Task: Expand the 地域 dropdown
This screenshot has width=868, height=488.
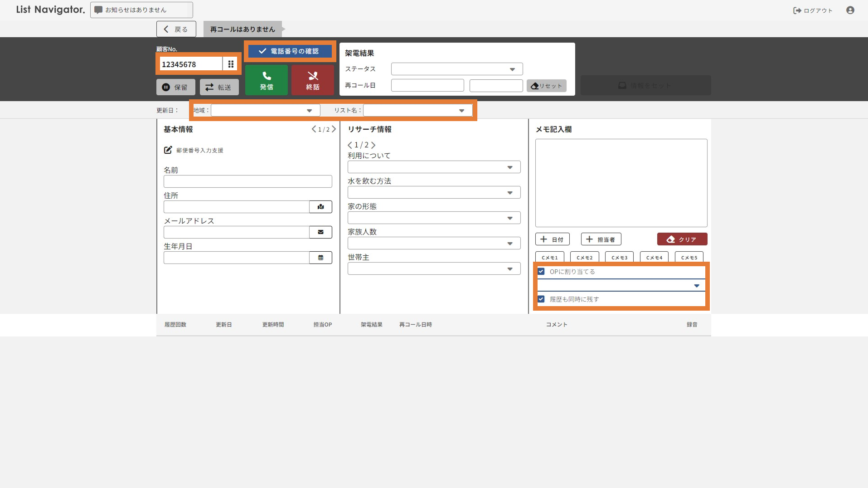Action: 265,111
